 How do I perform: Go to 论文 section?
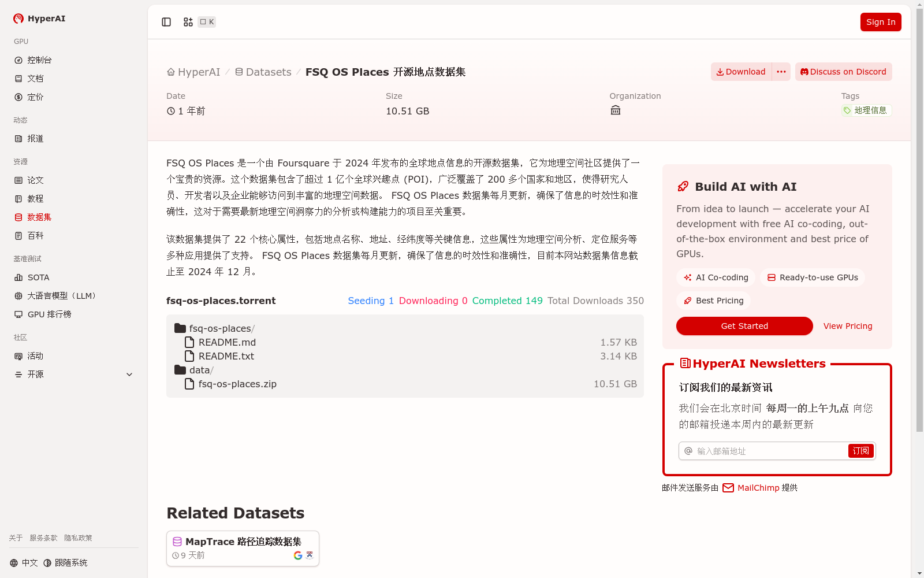[x=73, y=180]
